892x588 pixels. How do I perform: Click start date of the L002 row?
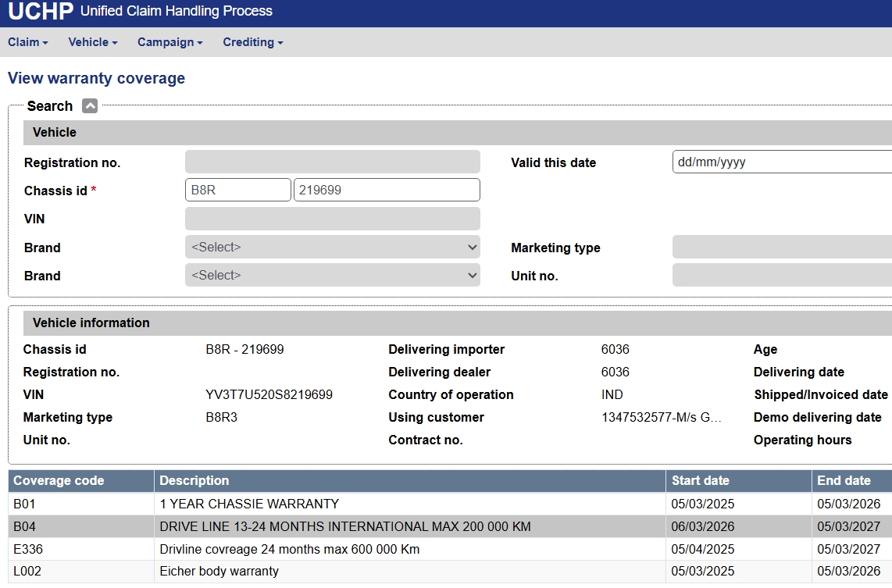point(702,571)
